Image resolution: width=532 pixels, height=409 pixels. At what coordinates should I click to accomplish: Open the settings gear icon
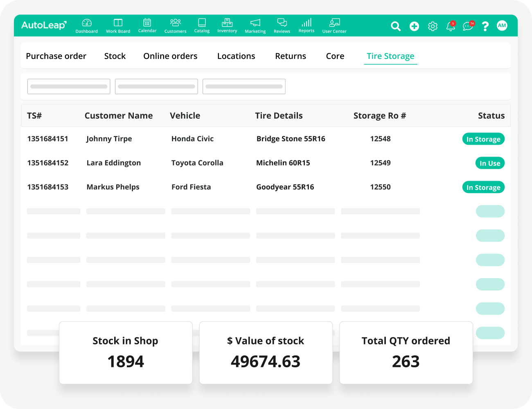[x=433, y=26]
